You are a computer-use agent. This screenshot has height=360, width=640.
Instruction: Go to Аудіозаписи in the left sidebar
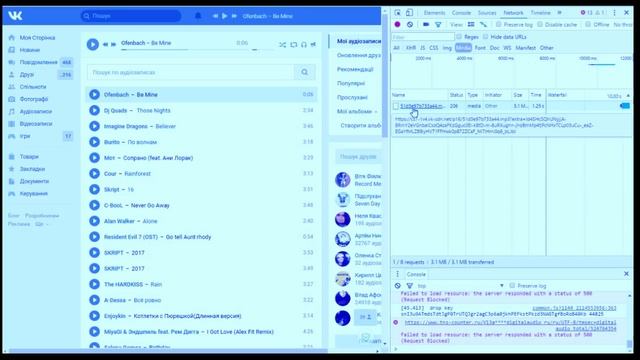(36, 111)
